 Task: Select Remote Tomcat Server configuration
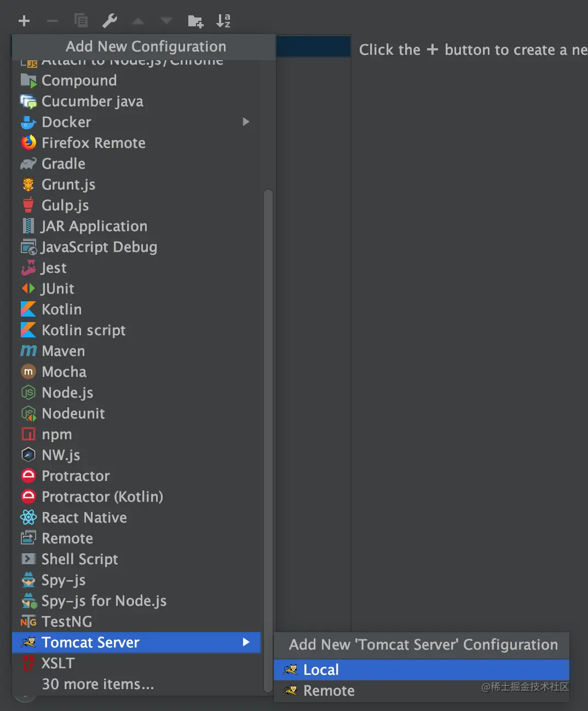coord(422,691)
